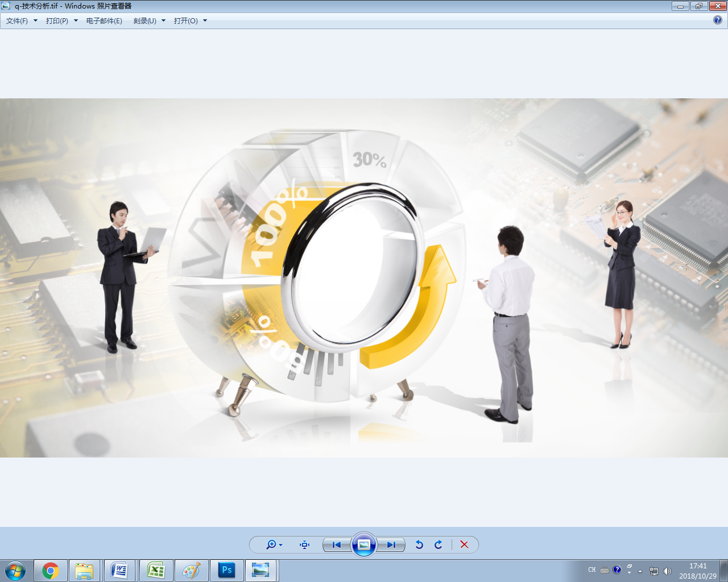The height and width of the screenshot is (582, 728).
Task: Open the Windows Start menu
Action: click(15, 570)
